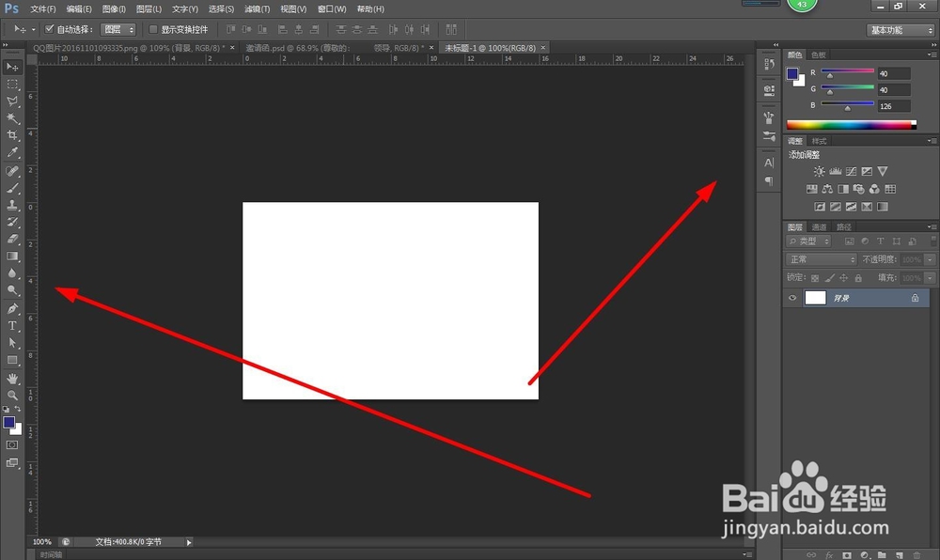The width and height of the screenshot is (940, 560).
Task: Select the Magic Wand tool
Action: pyautogui.click(x=12, y=118)
